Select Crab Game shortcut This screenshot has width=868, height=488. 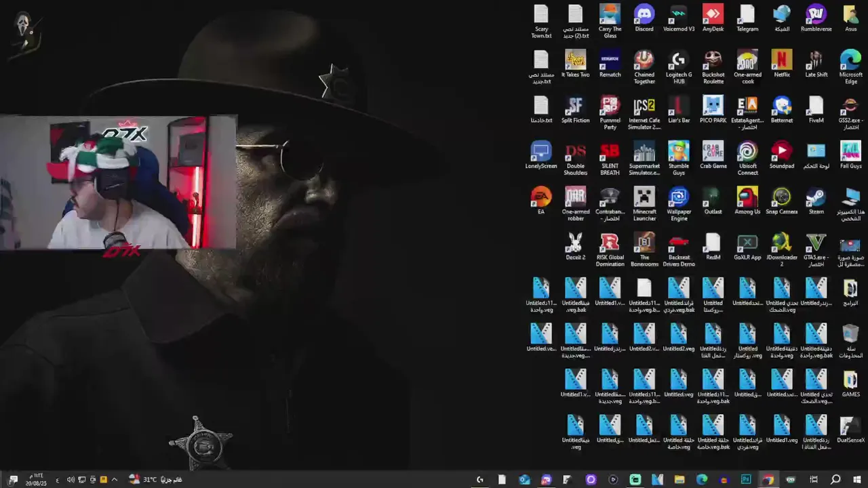pyautogui.click(x=713, y=155)
